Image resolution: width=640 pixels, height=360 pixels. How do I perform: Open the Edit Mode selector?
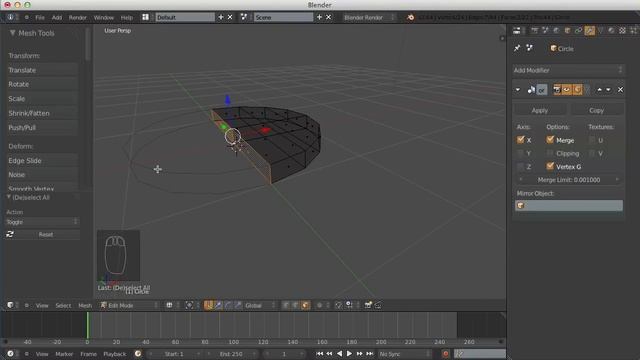click(129, 305)
